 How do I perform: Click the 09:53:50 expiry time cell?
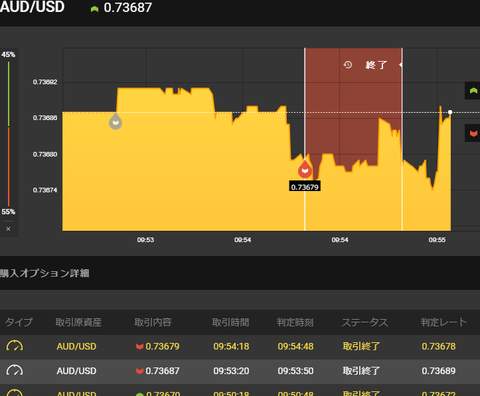point(296,371)
